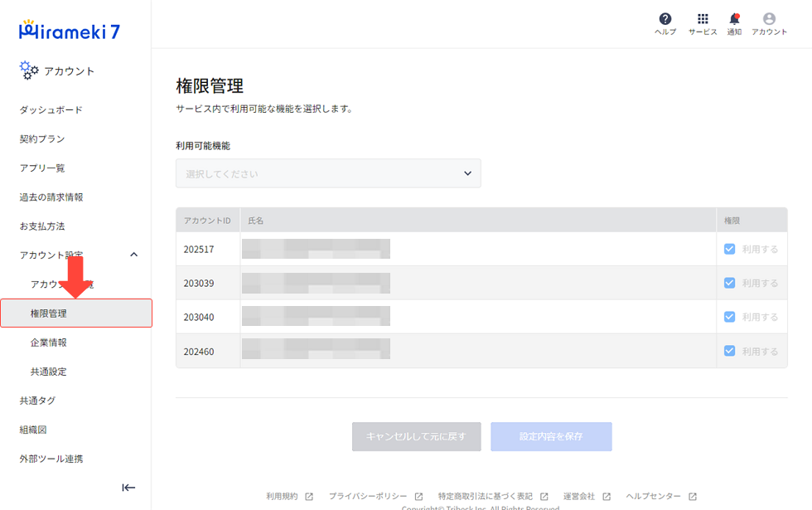Toggle 利用する for account 203039

pos(729,282)
